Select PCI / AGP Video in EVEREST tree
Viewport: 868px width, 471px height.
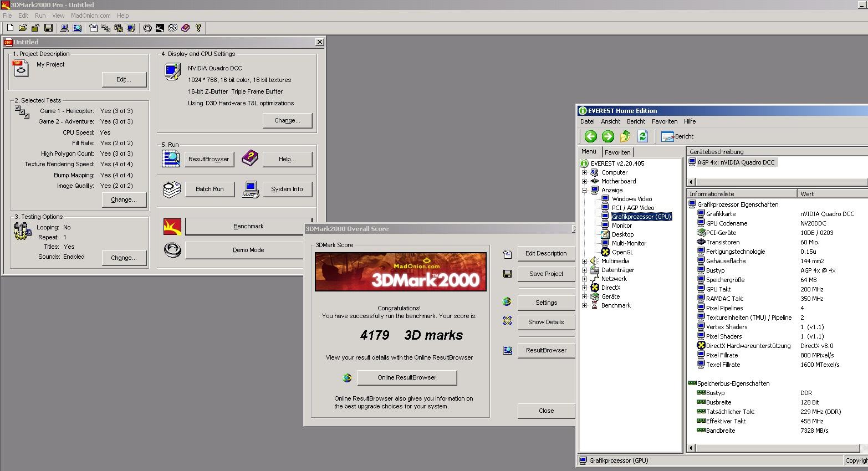click(633, 208)
